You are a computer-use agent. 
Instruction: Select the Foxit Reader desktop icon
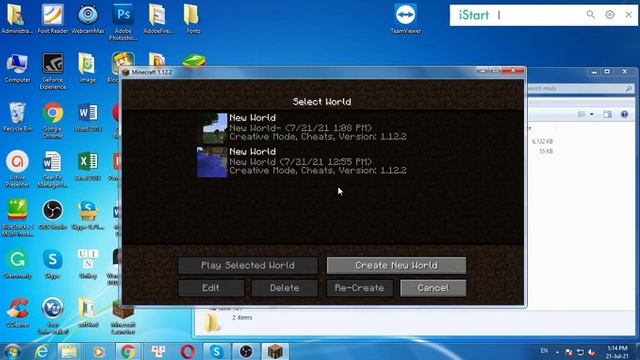pos(52,18)
